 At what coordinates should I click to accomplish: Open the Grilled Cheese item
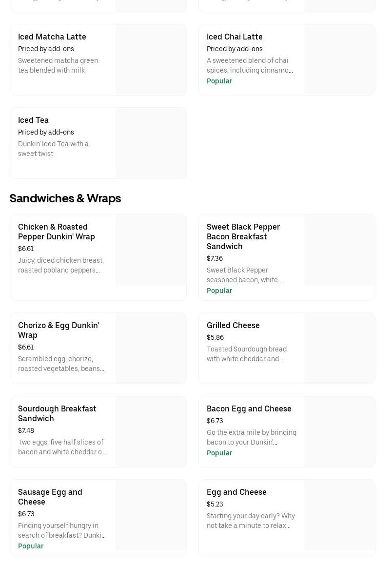(x=233, y=325)
